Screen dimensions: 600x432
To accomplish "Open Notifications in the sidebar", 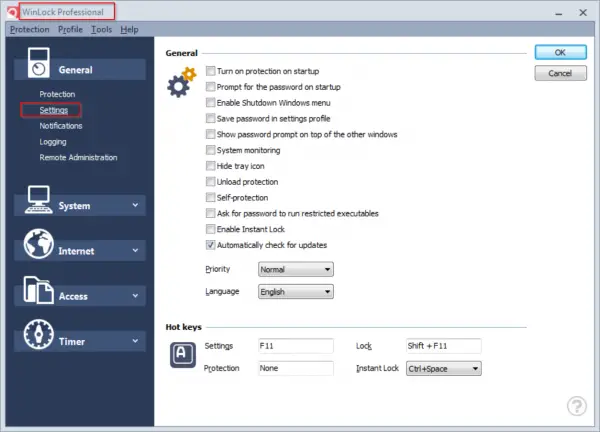I will coord(61,126).
